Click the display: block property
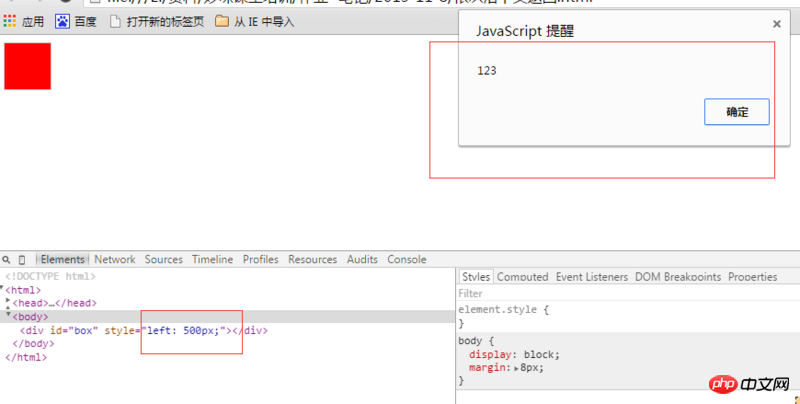The height and width of the screenshot is (404, 800). tap(514, 355)
